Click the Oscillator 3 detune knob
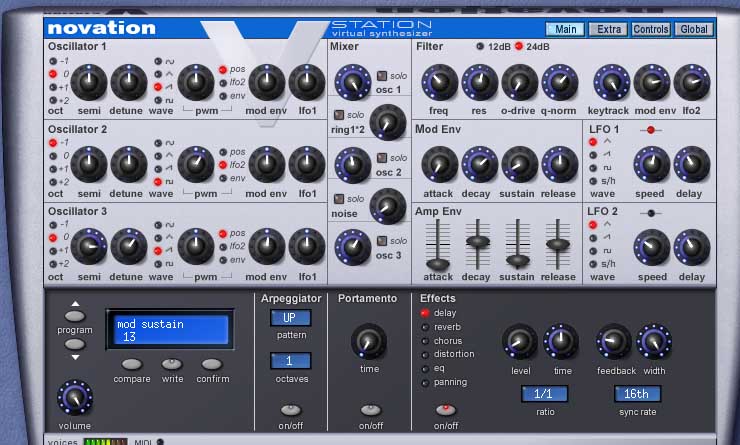 pos(128,246)
